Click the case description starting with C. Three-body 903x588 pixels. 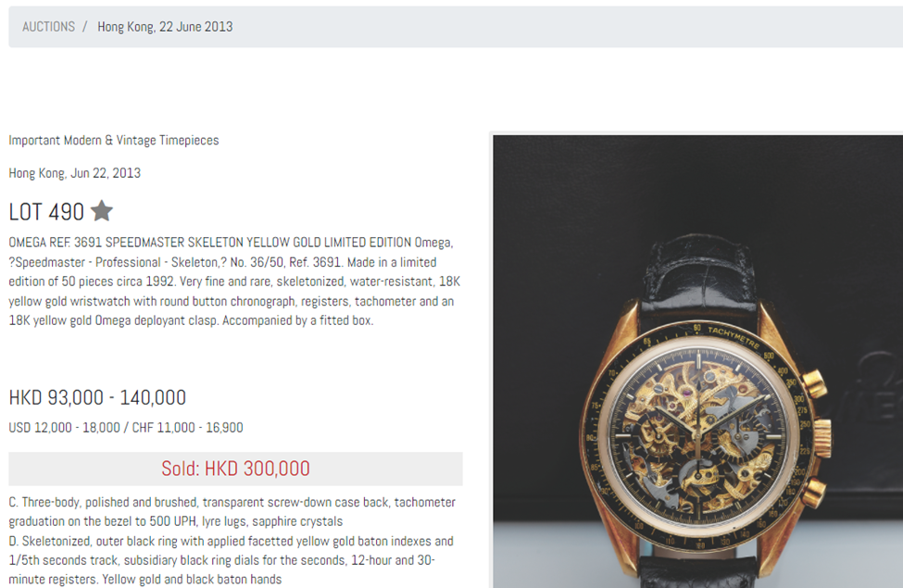pyautogui.click(x=232, y=511)
